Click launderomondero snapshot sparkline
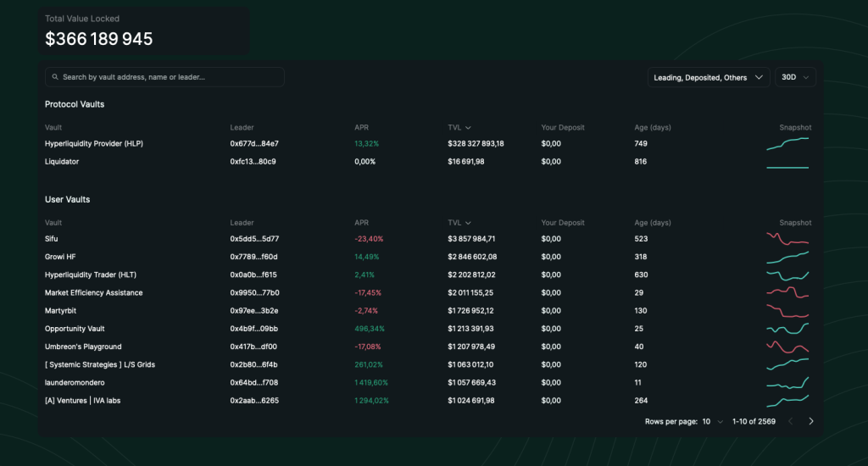 click(787, 382)
